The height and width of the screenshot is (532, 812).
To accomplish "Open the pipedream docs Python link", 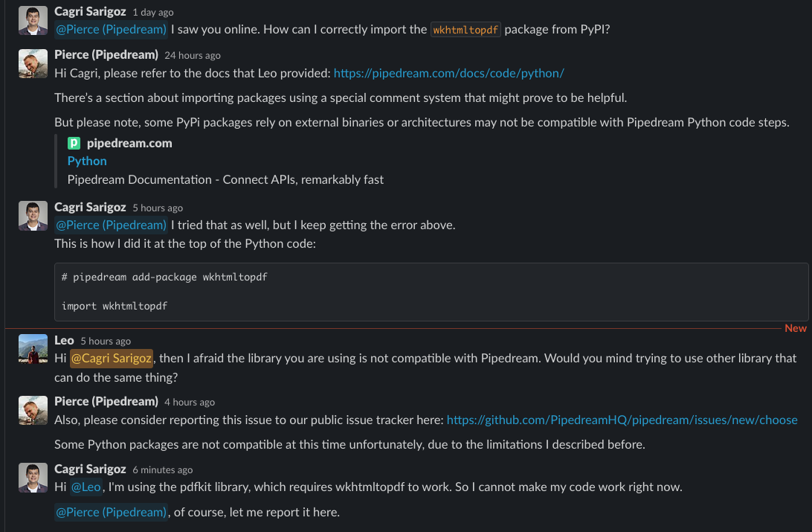I will (448, 73).
